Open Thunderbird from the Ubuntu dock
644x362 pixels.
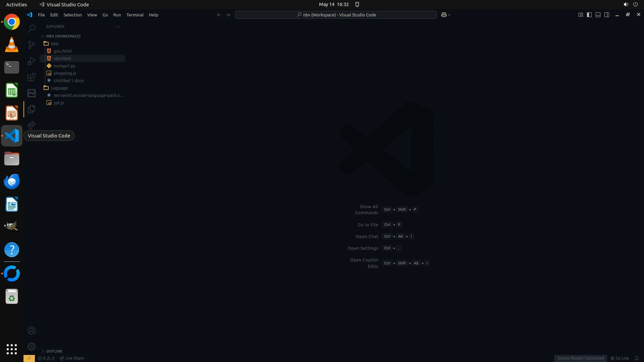[x=12, y=181]
